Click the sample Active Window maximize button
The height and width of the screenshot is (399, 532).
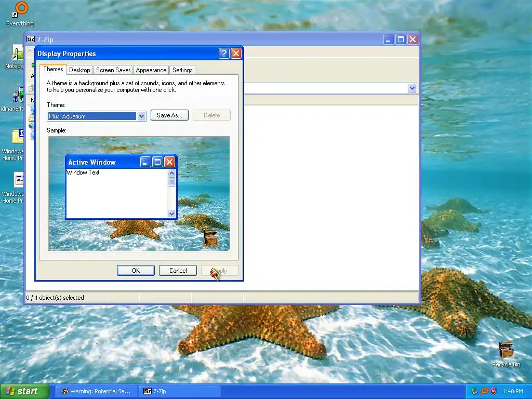157,162
